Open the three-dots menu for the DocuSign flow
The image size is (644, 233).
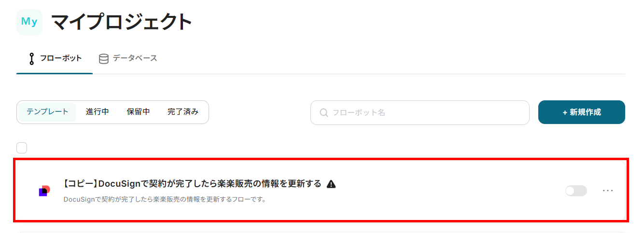(x=608, y=191)
